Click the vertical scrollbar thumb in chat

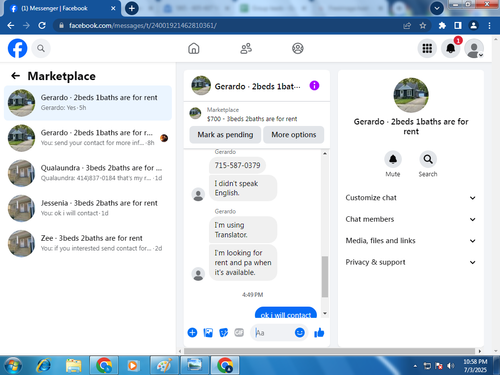pyautogui.click(x=325, y=277)
